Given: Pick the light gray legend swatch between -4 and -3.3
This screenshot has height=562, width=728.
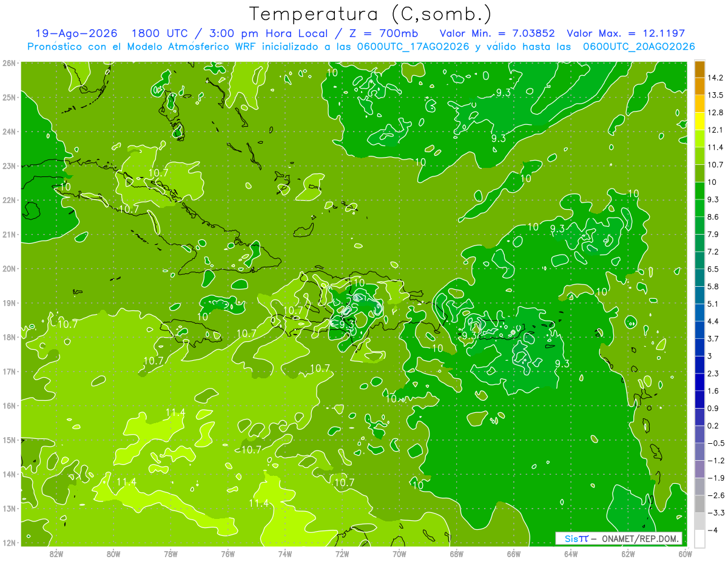Looking at the screenshot, I should [x=699, y=521].
